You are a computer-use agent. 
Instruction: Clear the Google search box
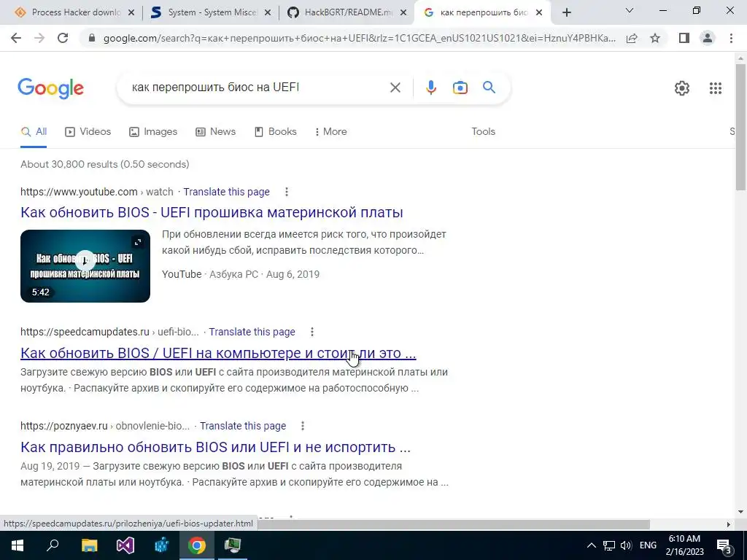click(x=395, y=87)
